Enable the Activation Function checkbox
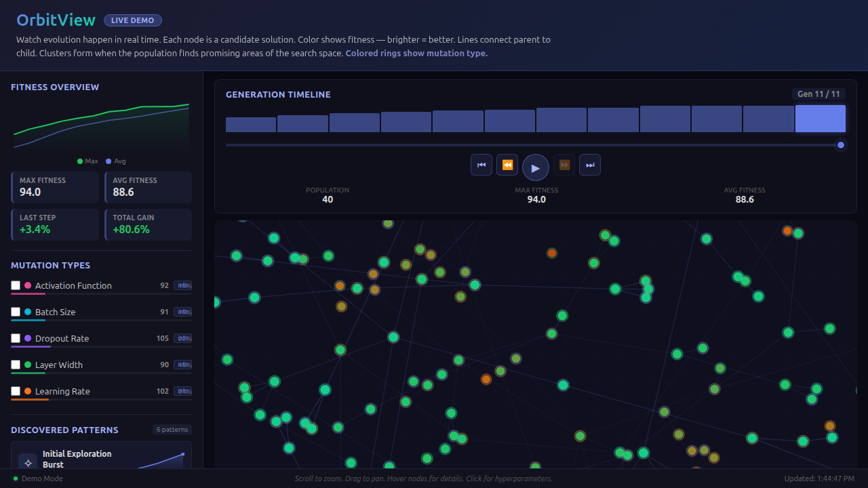Viewport: 868px width, 488px height. click(14, 285)
